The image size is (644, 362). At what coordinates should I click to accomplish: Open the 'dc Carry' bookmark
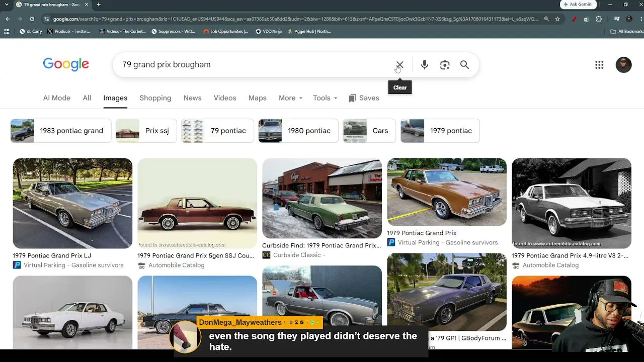tap(31, 31)
